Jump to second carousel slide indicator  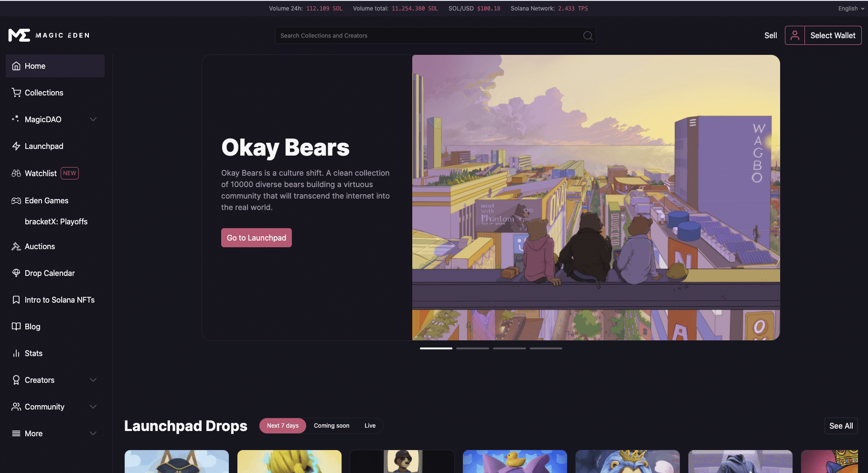pos(472,348)
